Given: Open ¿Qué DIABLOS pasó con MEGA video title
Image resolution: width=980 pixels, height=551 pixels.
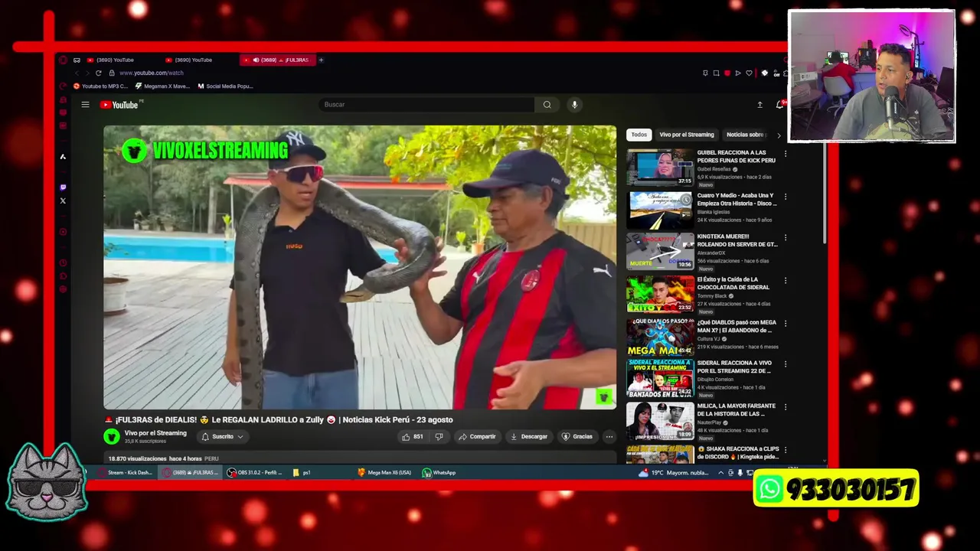Looking at the screenshot, I should [x=737, y=327].
